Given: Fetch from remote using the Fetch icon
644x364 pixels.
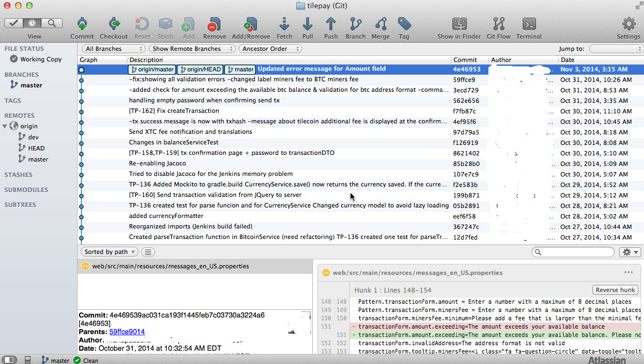Looking at the screenshot, I should pos(284,24).
